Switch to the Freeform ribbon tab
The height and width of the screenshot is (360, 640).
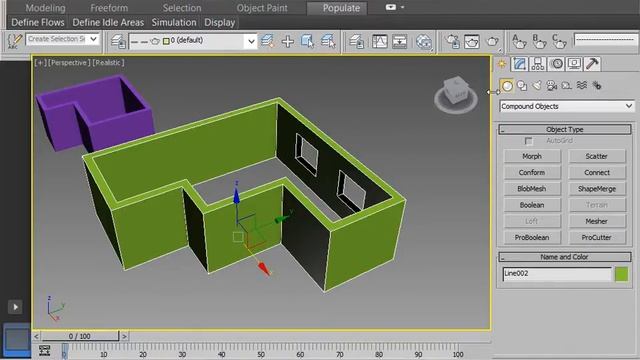click(109, 8)
